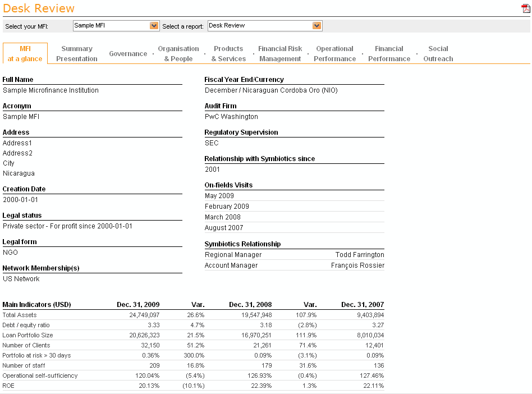Click the 'Portfolio at risk > 30 days' label
This screenshot has width=532, height=394.
(x=36, y=355)
